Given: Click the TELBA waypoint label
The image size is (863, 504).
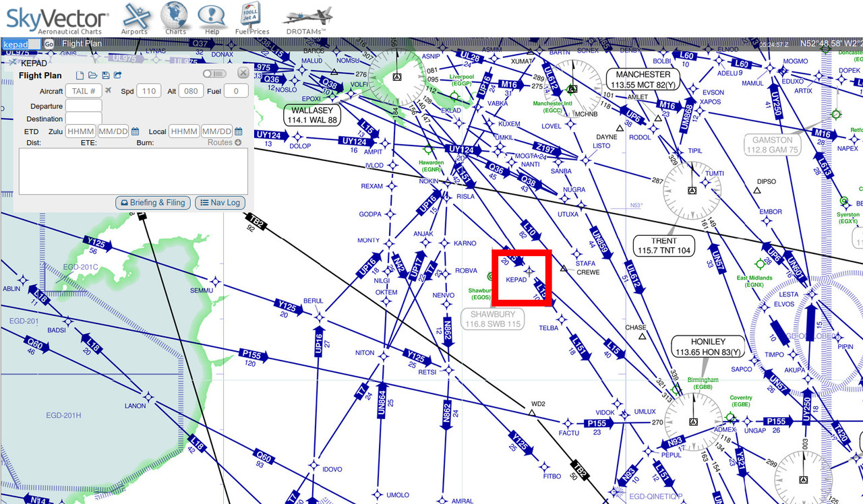Looking at the screenshot, I should (549, 328).
